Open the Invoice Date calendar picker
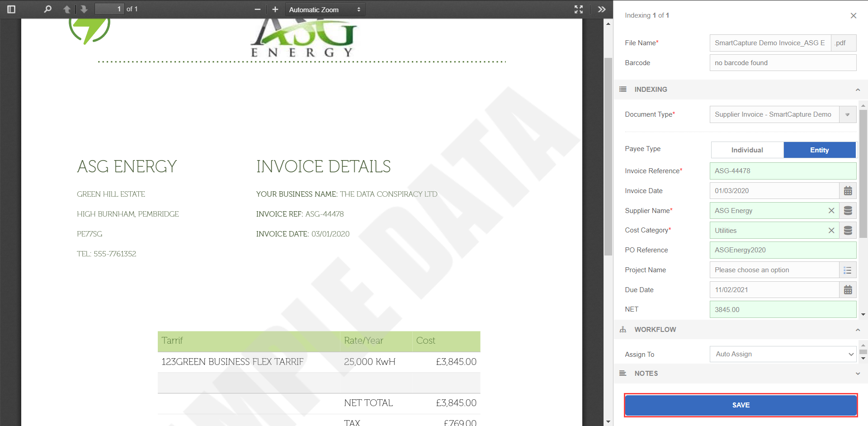868x426 pixels. [x=848, y=191]
